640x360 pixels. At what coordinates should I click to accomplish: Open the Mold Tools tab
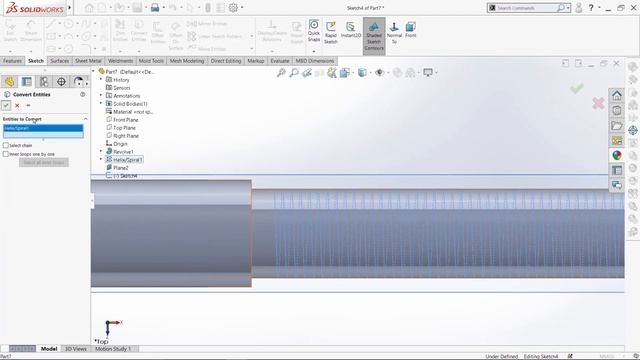151,61
